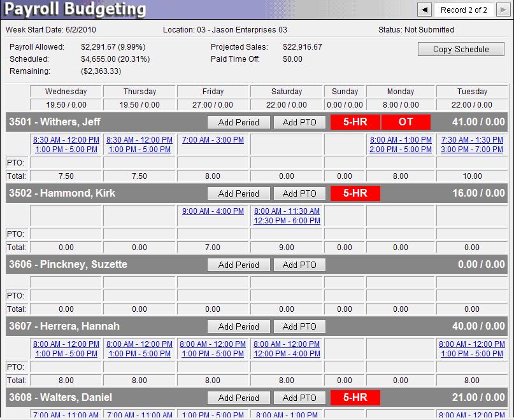
Task: Click Hammond's red 5-HR warning flag
Action: [355, 193]
